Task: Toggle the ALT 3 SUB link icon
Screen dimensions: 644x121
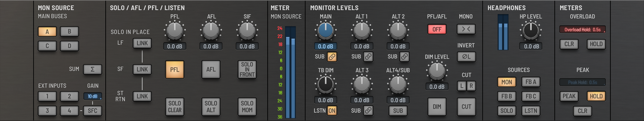Action: coord(368,110)
